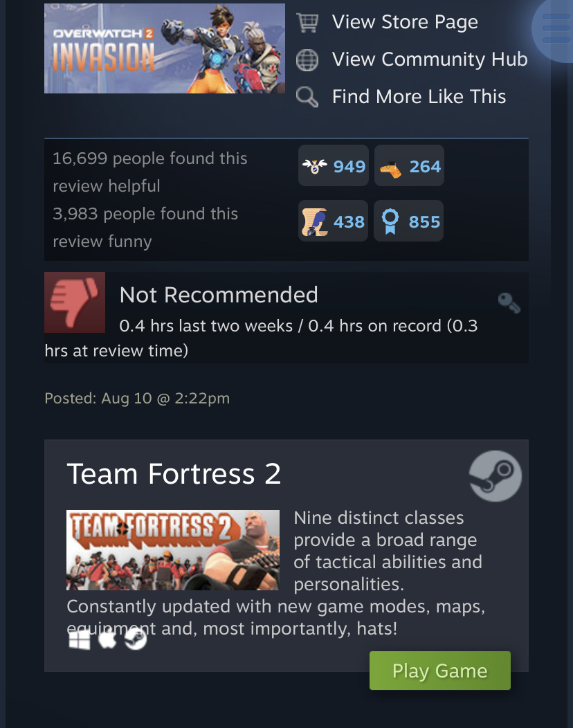
Task: Open the hamburger menu icon
Action: click(x=556, y=28)
